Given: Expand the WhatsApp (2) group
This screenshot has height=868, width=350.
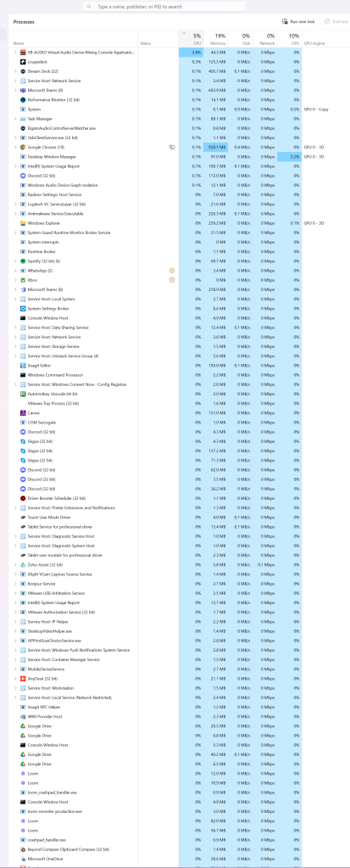Looking at the screenshot, I should pos(15,271).
